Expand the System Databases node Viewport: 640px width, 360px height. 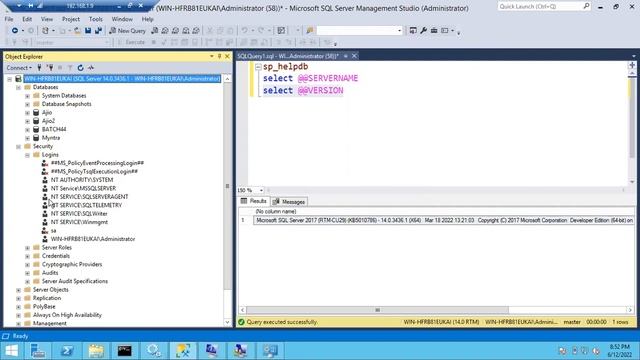(27, 96)
